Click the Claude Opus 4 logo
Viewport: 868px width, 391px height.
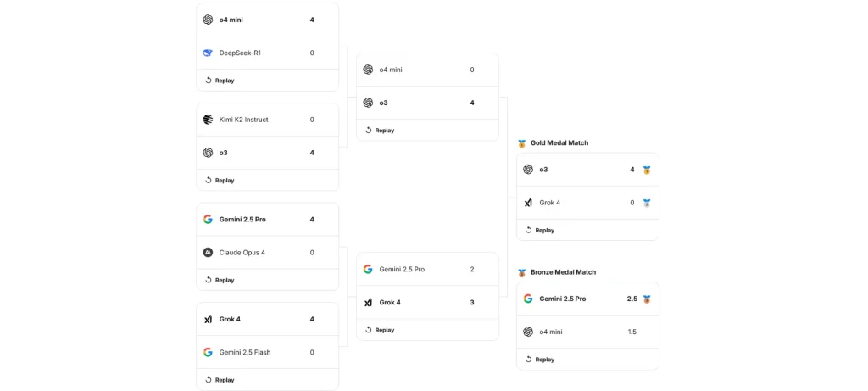208,252
